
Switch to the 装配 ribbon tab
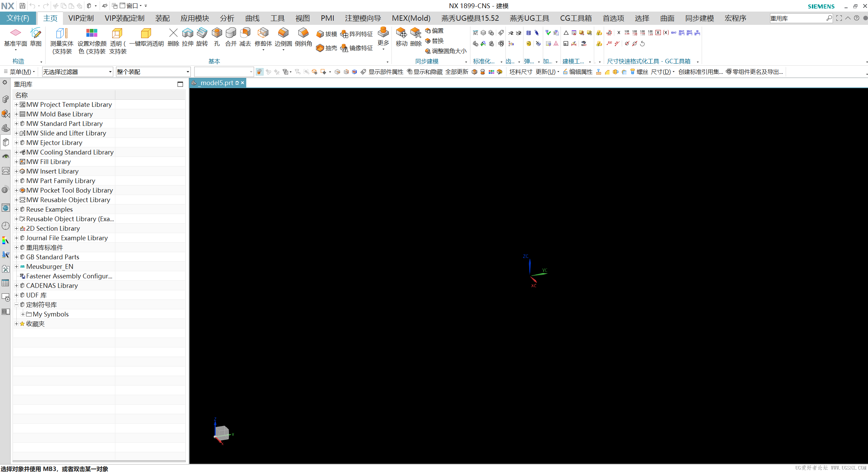[162, 18]
